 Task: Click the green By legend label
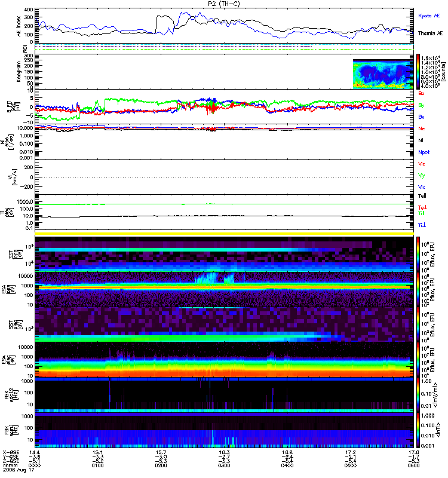421,106
